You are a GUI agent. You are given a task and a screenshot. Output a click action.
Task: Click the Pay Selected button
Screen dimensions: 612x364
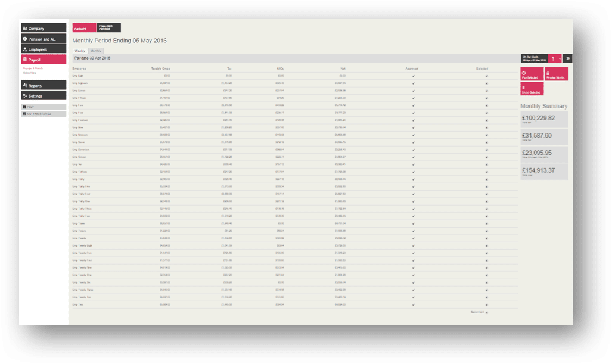click(532, 74)
